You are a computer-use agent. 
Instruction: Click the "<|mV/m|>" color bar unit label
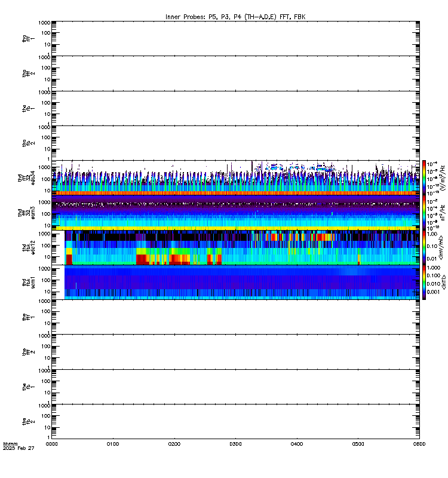441,247
